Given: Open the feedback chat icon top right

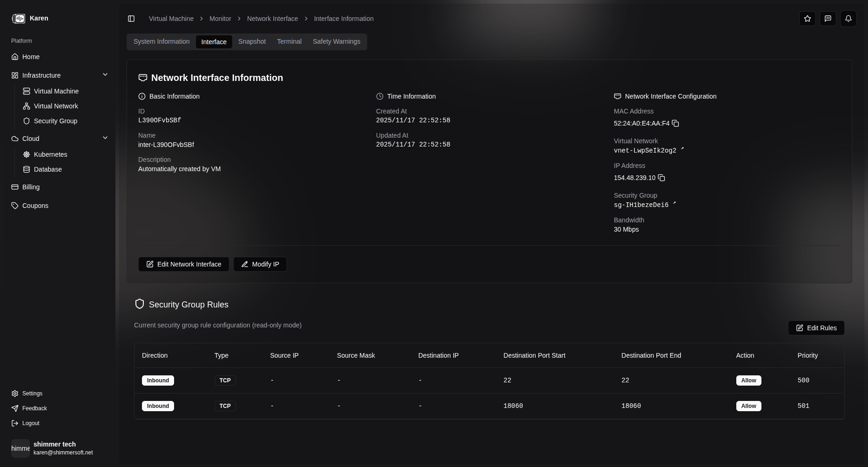Looking at the screenshot, I should click(x=828, y=19).
